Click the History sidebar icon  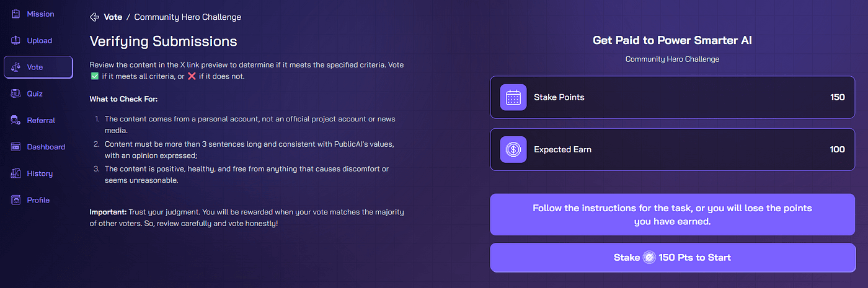pos(15,173)
